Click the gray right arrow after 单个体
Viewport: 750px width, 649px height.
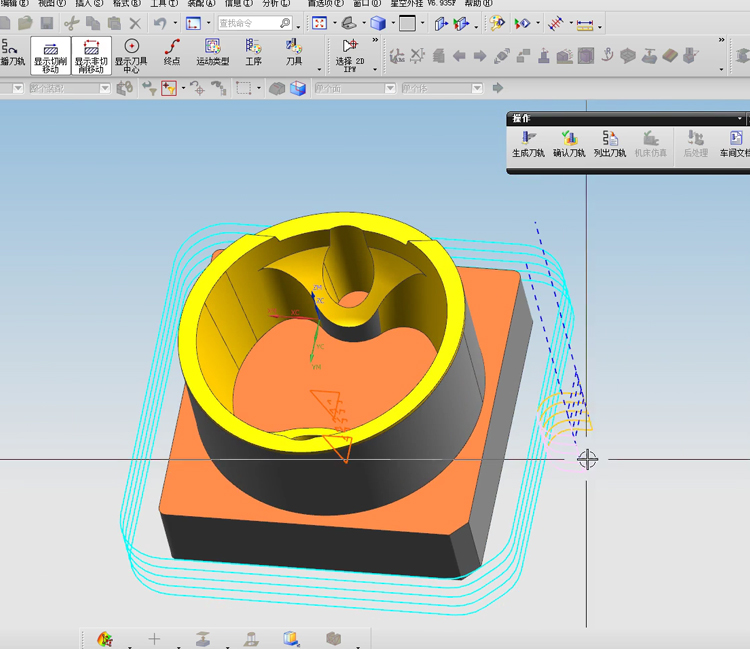tap(497, 88)
